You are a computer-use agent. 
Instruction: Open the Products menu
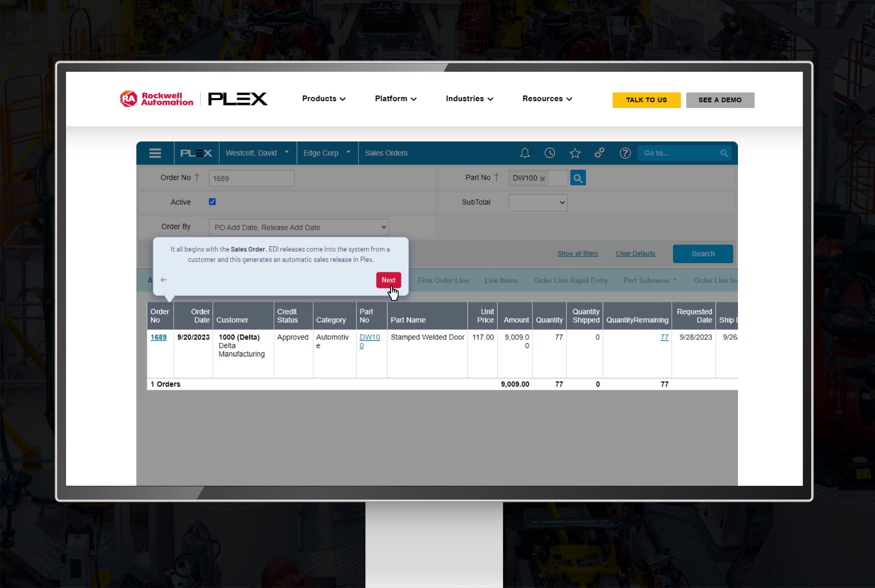point(323,99)
